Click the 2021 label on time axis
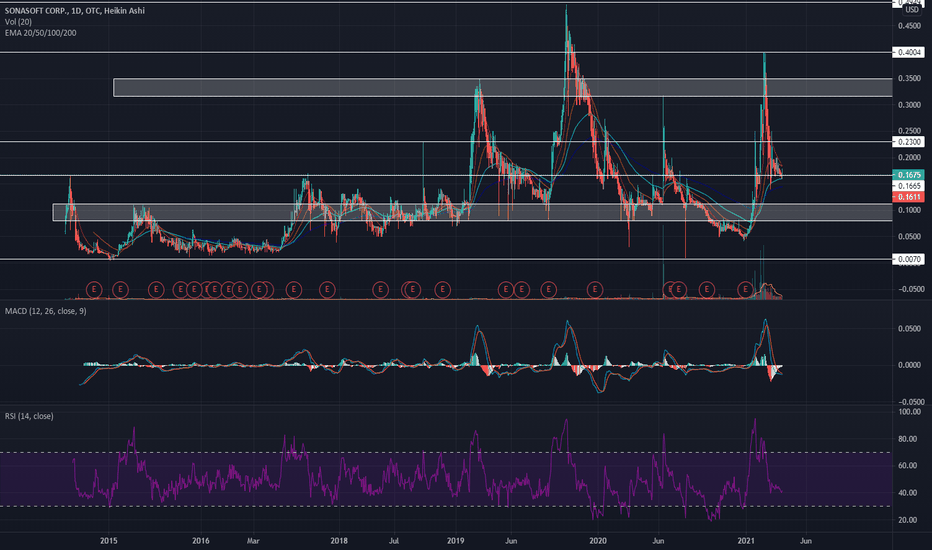This screenshot has width=932, height=550. tap(746, 540)
